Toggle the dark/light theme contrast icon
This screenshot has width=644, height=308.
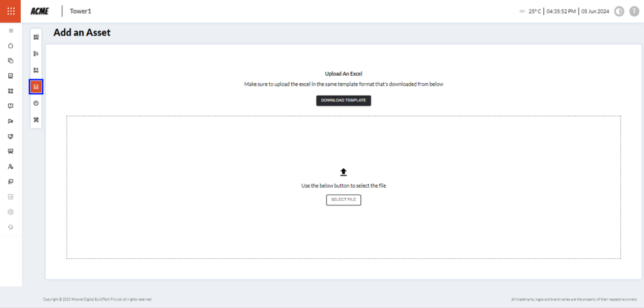click(x=619, y=11)
